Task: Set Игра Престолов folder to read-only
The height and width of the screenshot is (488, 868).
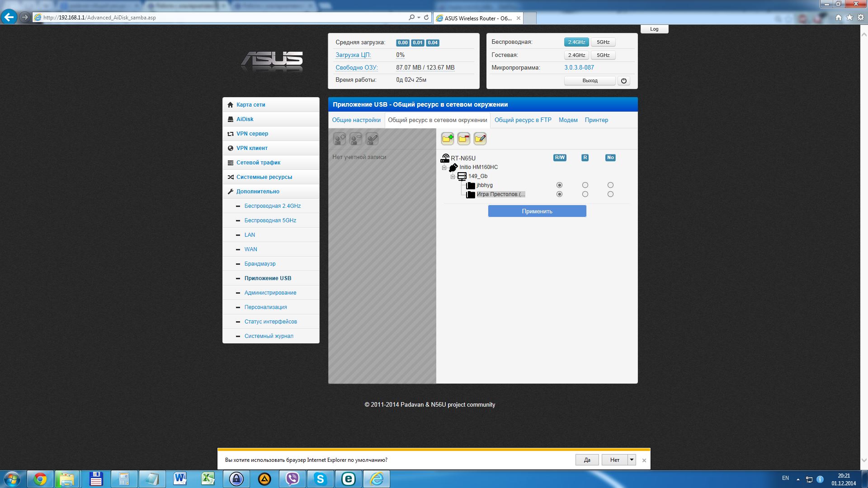Action: click(x=585, y=194)
